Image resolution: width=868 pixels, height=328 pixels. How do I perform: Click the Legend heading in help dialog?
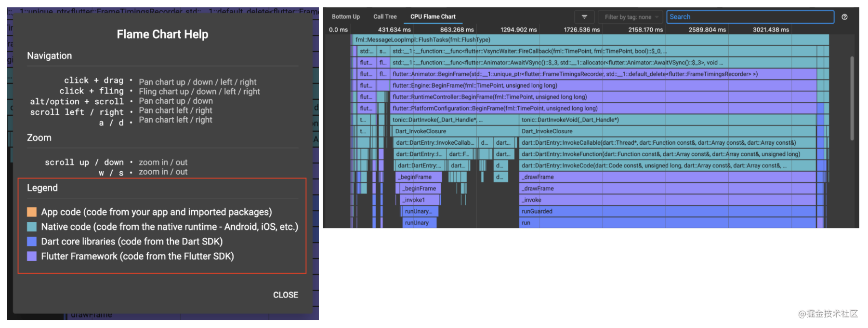pos(42,188)
